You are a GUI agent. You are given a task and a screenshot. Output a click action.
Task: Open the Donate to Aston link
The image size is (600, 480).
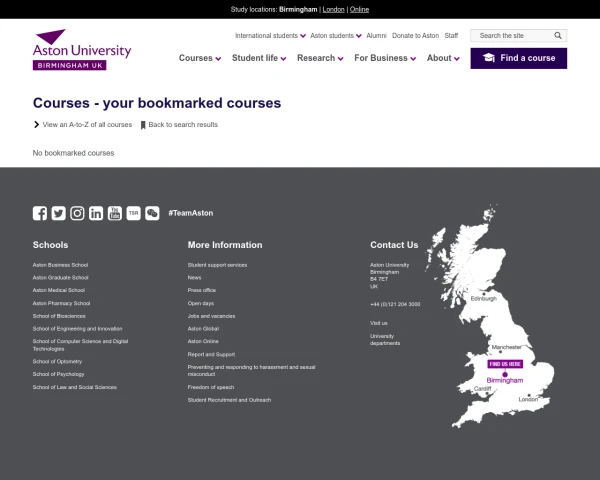(x=416, y=36)
